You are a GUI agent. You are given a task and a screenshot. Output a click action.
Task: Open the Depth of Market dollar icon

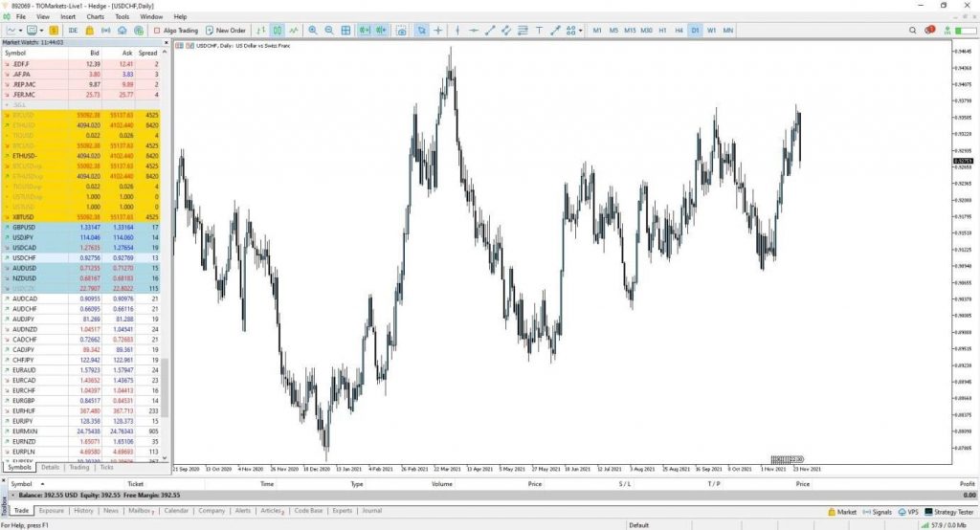coord(54,30)
